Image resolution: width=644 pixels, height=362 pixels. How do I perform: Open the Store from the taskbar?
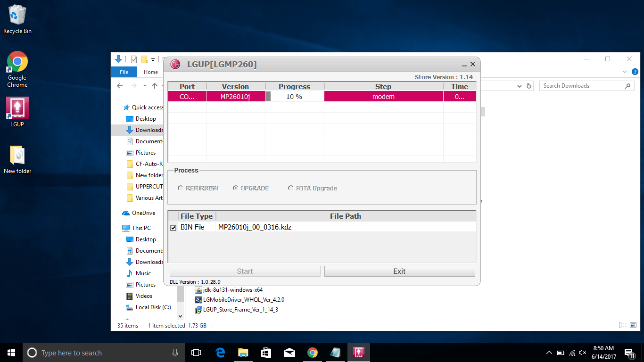coord(266,353)
